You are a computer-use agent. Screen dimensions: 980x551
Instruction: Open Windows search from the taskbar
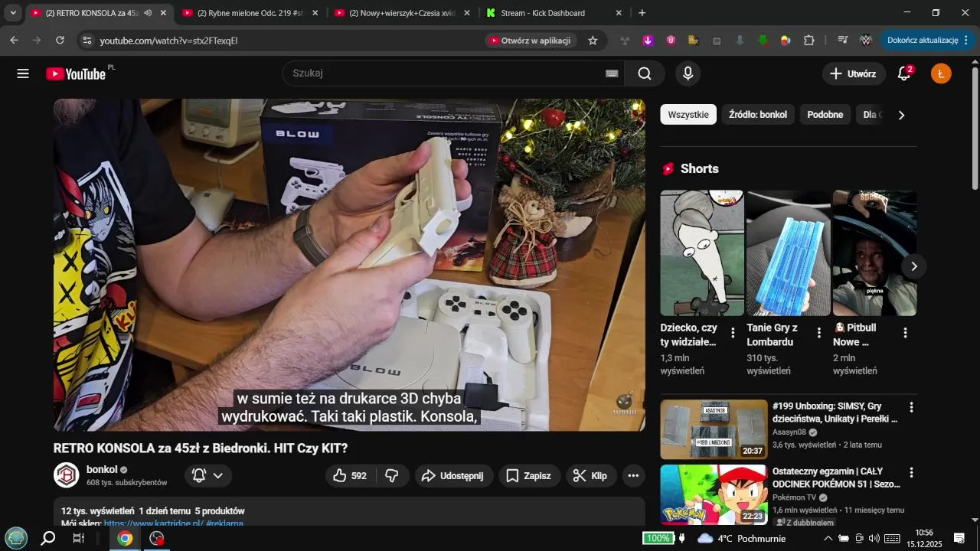(x=47, y=538)
